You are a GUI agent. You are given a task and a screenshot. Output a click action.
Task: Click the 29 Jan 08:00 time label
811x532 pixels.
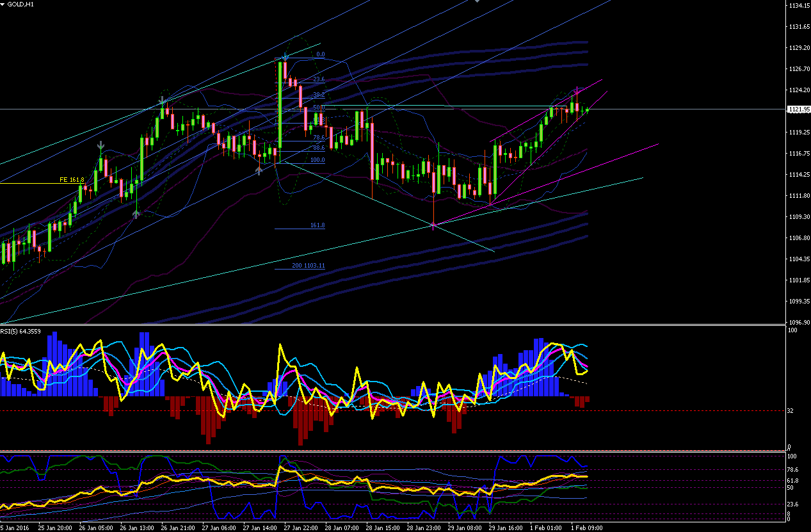465,528
